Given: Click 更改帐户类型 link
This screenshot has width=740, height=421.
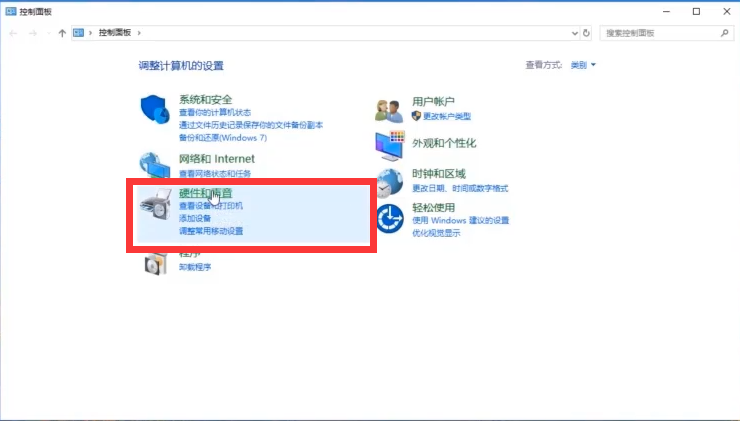Looking at the screenshot, I should coord(446,116).
